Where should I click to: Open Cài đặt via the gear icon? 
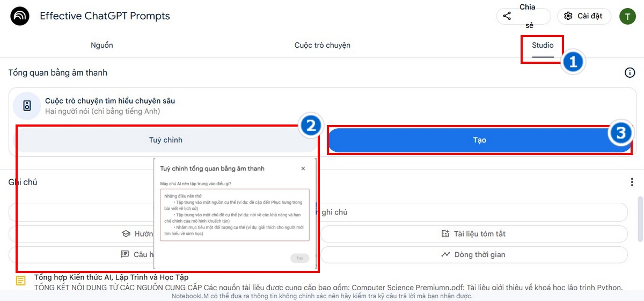[568, 16]
